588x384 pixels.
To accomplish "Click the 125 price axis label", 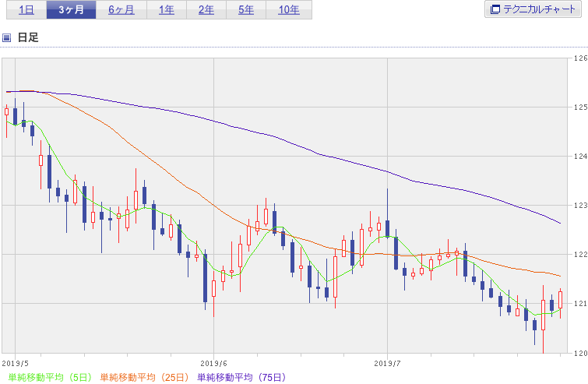I will 580,107.
